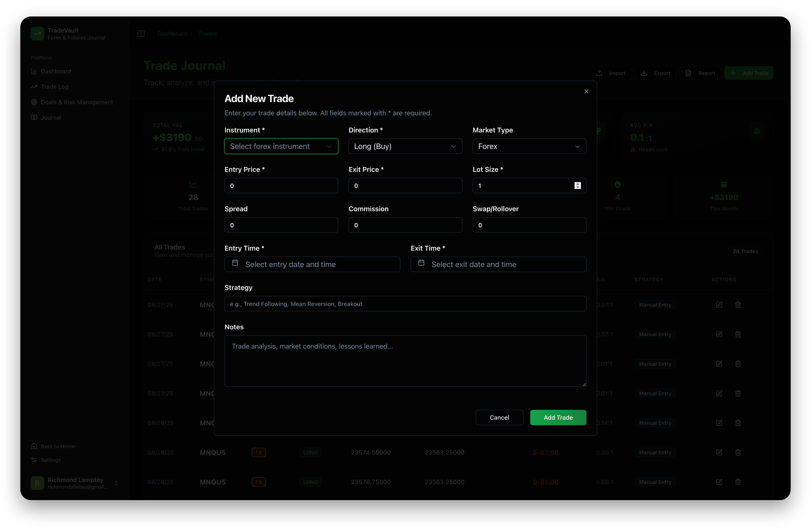The width and height of the screenshot is (811, 532).
Task: Click the Import button
Action: [611, 73]
